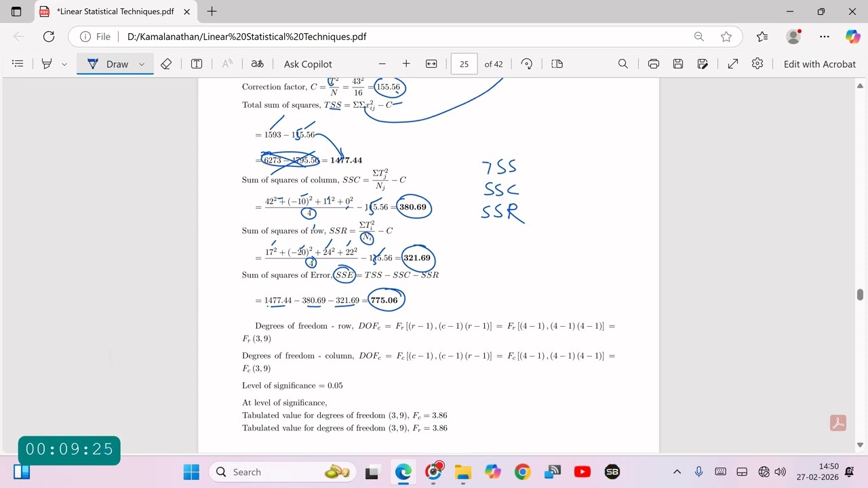Select the Linear Statistical Techniques.pdf tab

115,12
